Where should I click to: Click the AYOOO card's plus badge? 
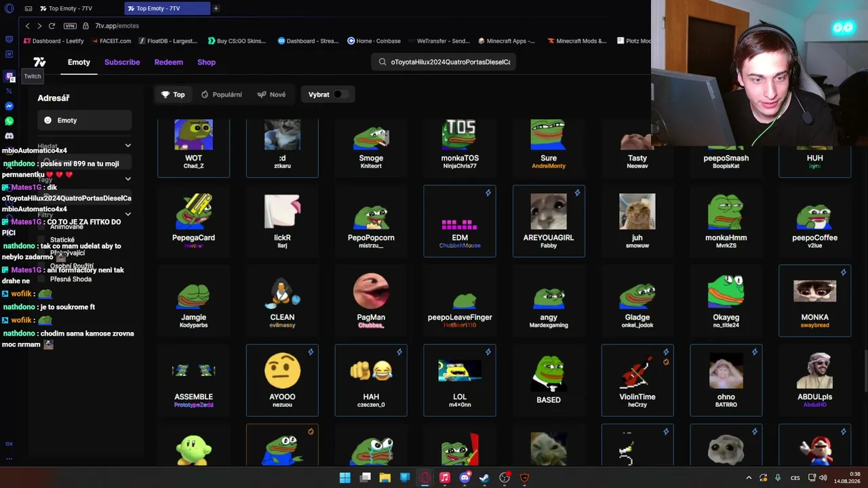coord(311,352)
